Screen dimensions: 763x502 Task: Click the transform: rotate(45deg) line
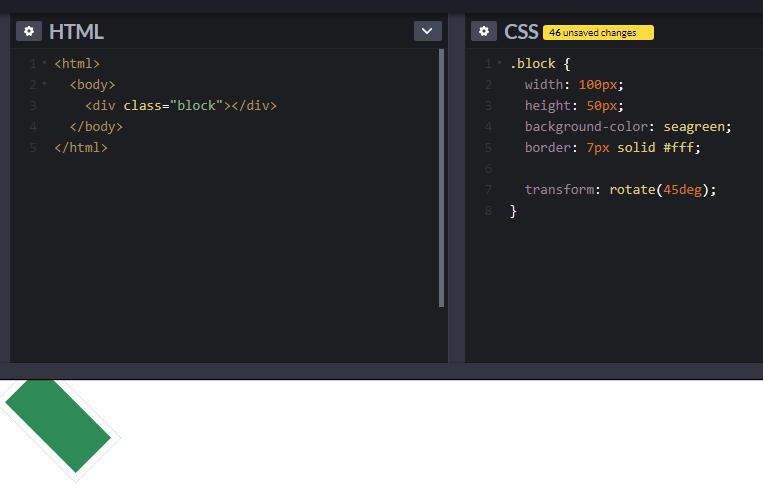pyautogui.click(x=620, y=189)
